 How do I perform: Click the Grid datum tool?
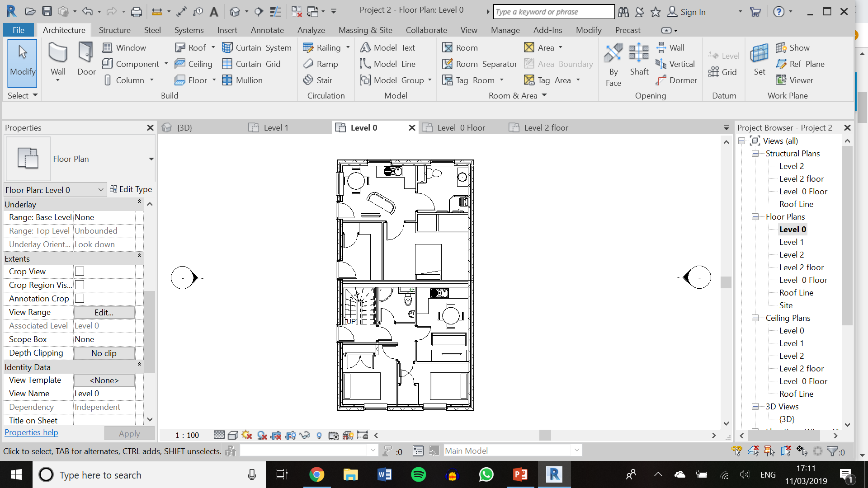[722, 72]
